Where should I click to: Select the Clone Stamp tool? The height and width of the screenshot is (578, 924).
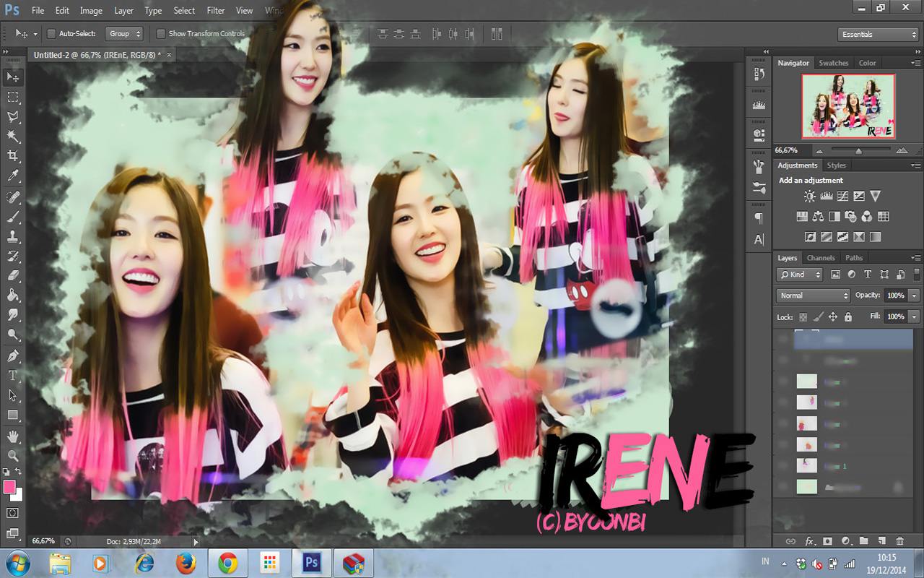point(13,236)
